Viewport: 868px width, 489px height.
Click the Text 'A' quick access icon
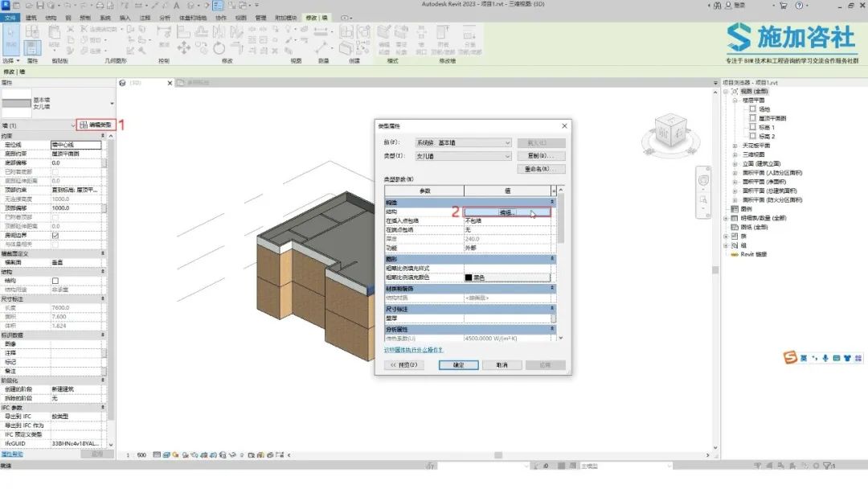[176, 5]
